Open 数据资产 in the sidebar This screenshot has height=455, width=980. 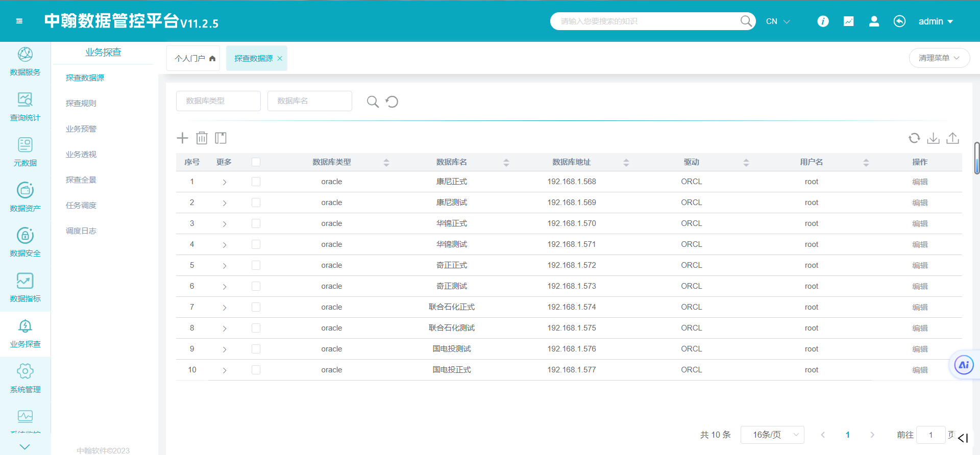click(x=25, y=197)
